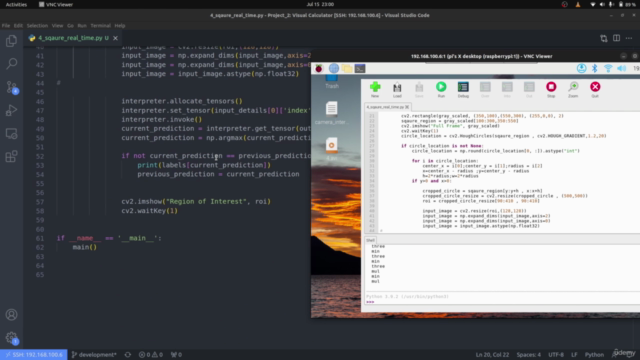Viewport: 640px width, 360px height.
Task: Click volume icon in Raspberry Pi panel
Action: [621, 68]
